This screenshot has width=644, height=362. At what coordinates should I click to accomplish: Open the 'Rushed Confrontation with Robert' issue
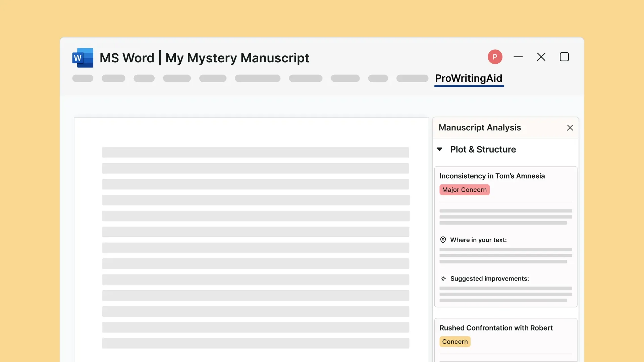pos(496,328)
